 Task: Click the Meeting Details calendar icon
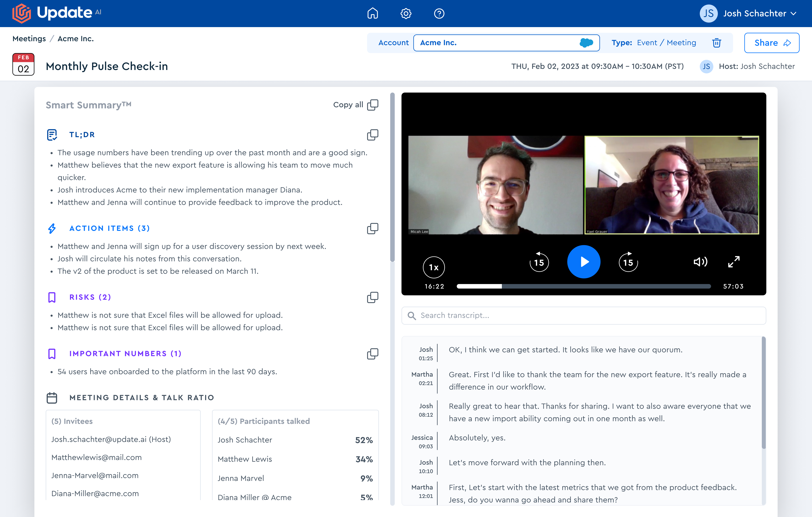coord(52,398)
